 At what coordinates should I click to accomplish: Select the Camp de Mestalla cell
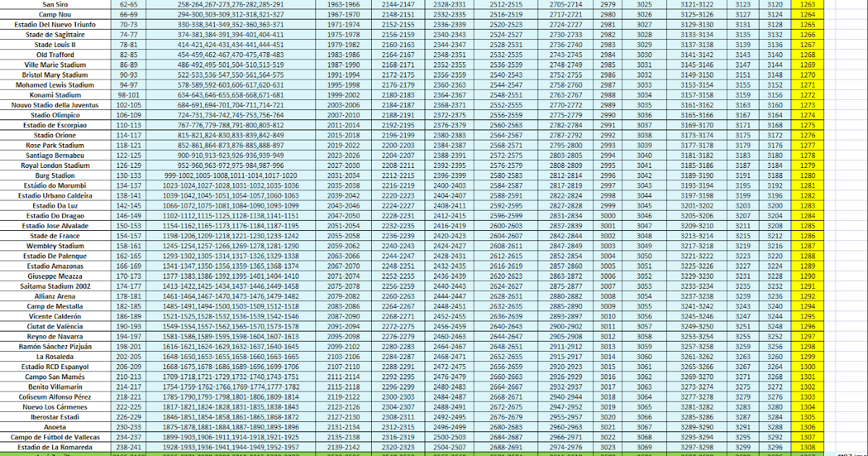point(56,307)
